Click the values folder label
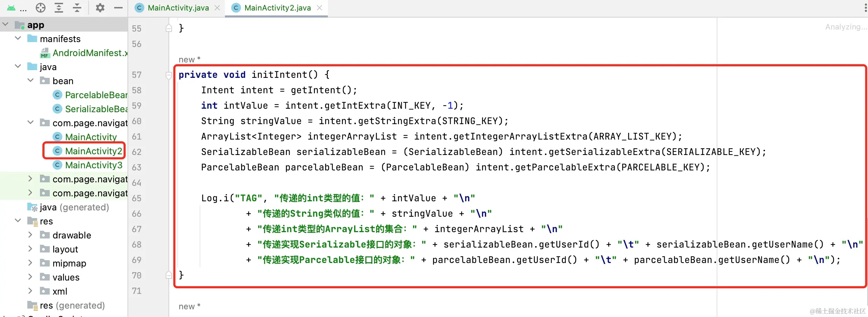868x317 pixels. (66, 277)
